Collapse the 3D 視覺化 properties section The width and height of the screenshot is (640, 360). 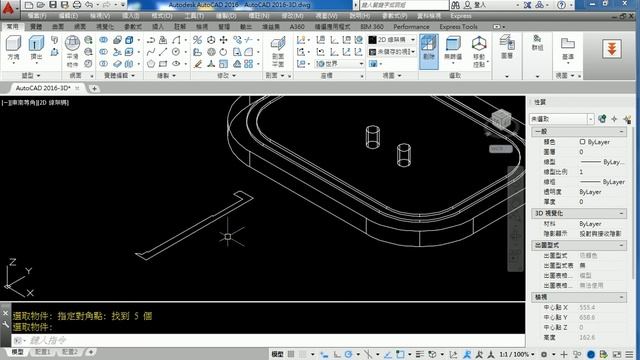(x=621, y=213)
